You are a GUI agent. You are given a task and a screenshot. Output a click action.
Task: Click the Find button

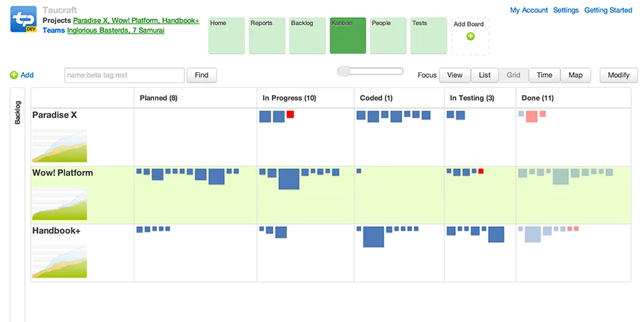pyautogui.click(x=202, y=75)
